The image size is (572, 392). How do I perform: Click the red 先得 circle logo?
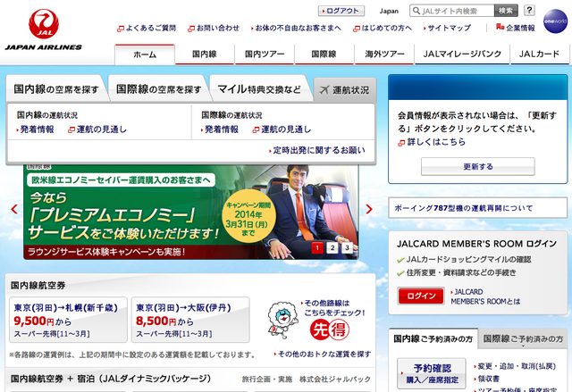[x=330, y=329]
